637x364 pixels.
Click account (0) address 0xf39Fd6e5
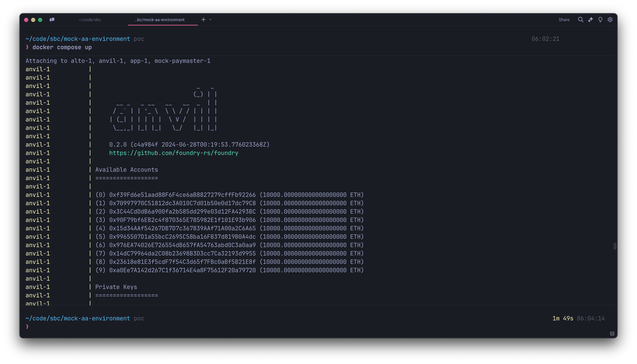pyautogui.click(x=183, y=195)
